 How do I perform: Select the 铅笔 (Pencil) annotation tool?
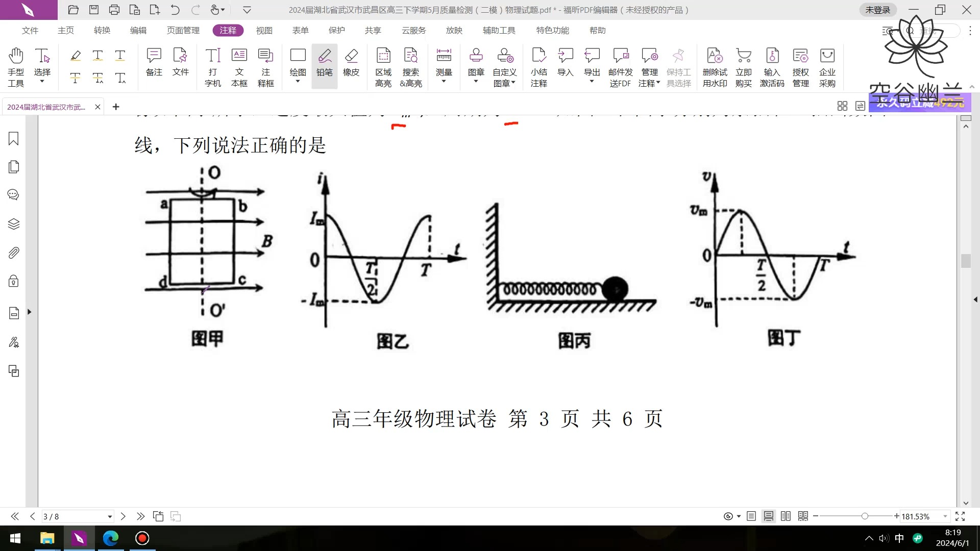coord(325,65)
